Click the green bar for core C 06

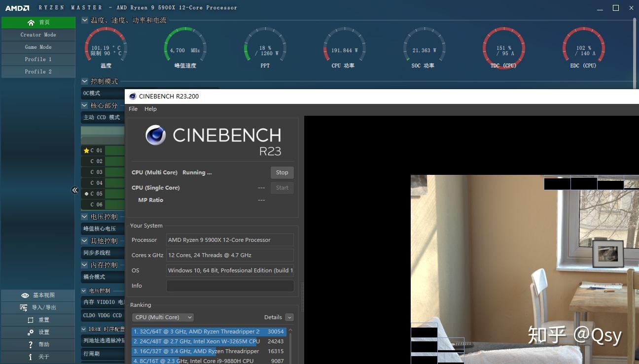(115, 204)
